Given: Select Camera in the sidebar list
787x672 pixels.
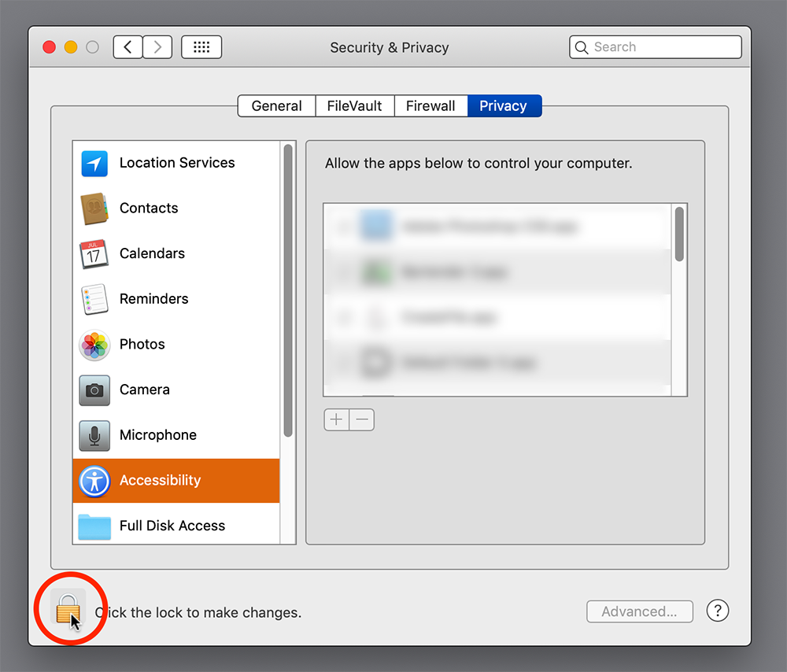Looking at the screenshot, I should coord(144,390).
